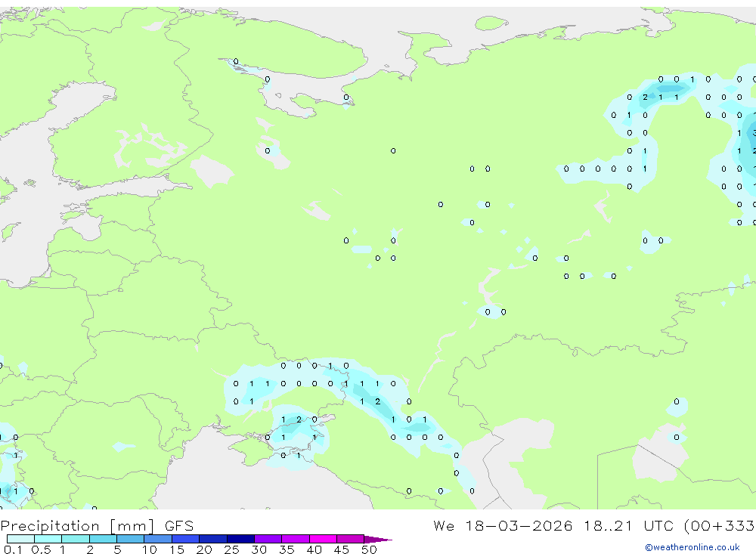
Task: Click the '30' legend scale label
Action: 259,549
